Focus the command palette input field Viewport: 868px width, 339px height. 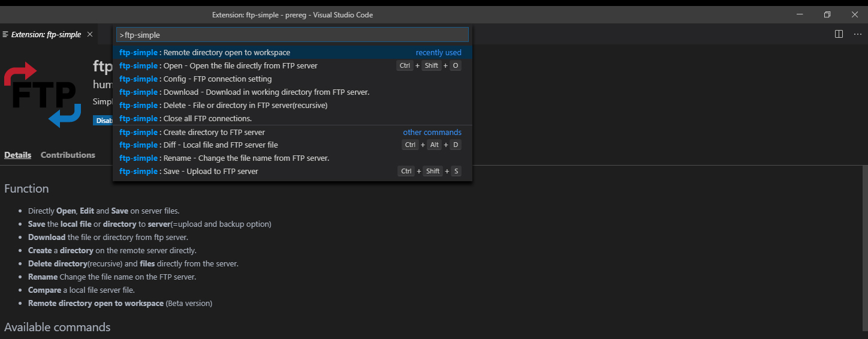pos(292,35)
